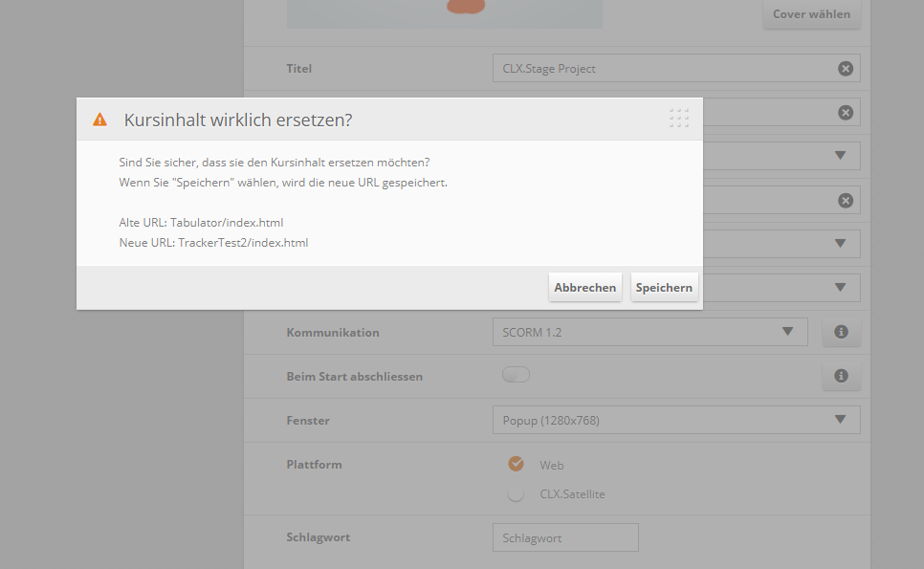Open the topmost dropdown arrow right of the dialog
The width and height of the screenshot is (924, 569).
[x=840, y=156]
